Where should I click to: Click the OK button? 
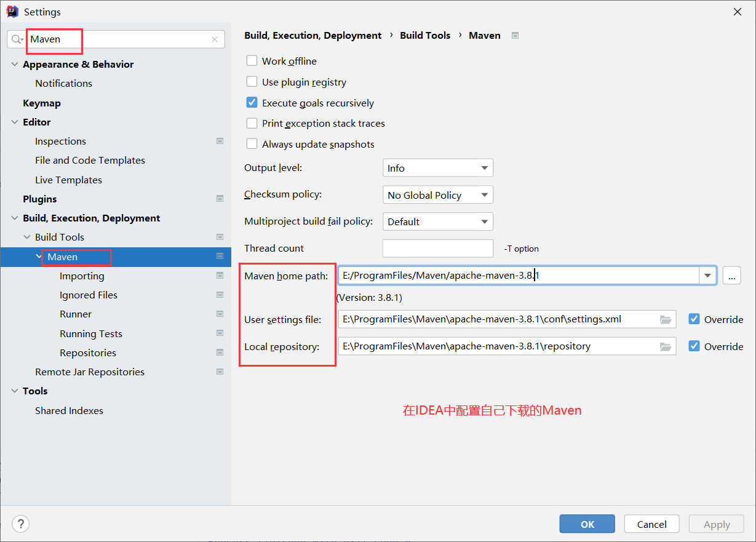587,524
